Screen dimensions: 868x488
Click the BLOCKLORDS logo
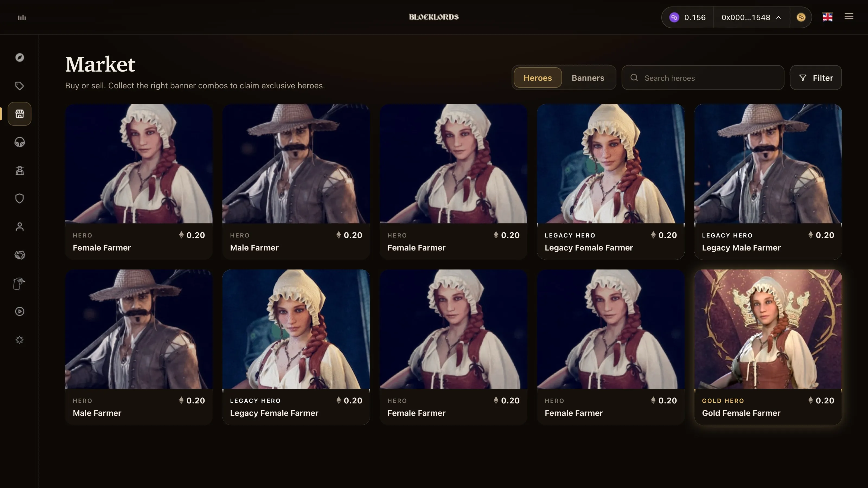click(434, 17)
